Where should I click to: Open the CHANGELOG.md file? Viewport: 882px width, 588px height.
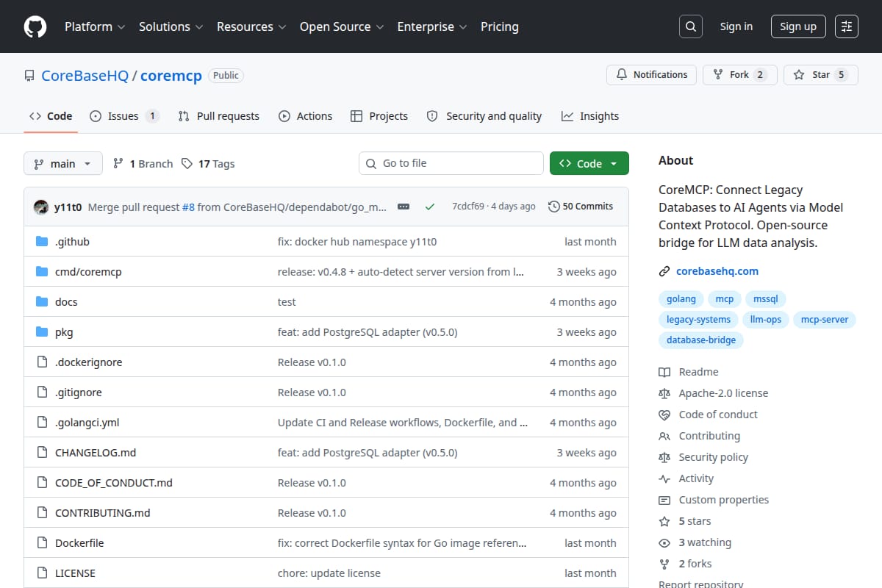click(96, 453)
